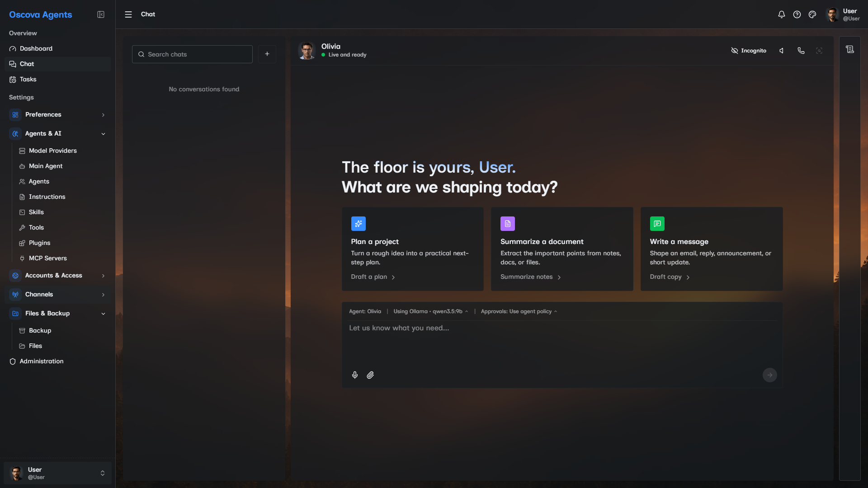This screenshot has width=868, height=488.
Task: Open Tools settings
Action: tap(62, 227)
